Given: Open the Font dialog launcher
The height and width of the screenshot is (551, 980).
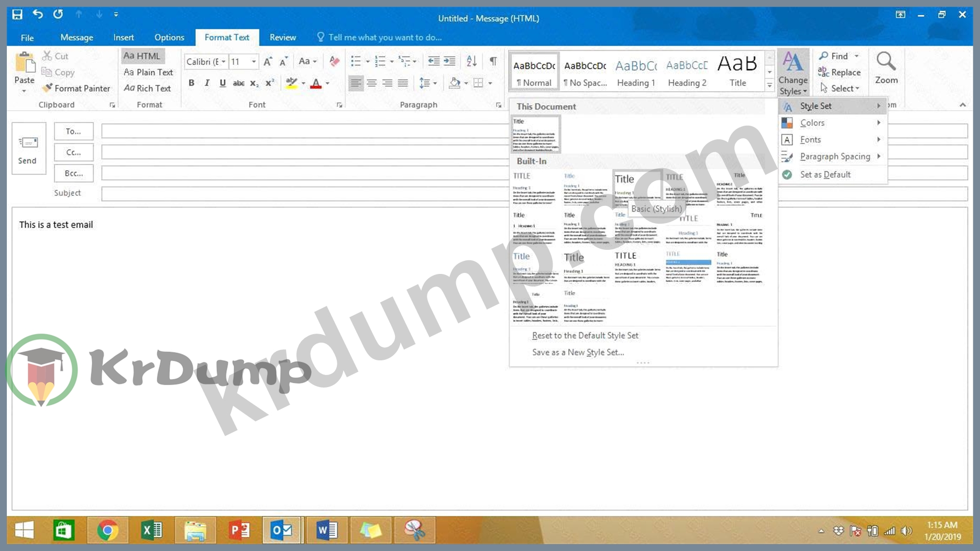Looking at the screenshot, I should [339, 105].
